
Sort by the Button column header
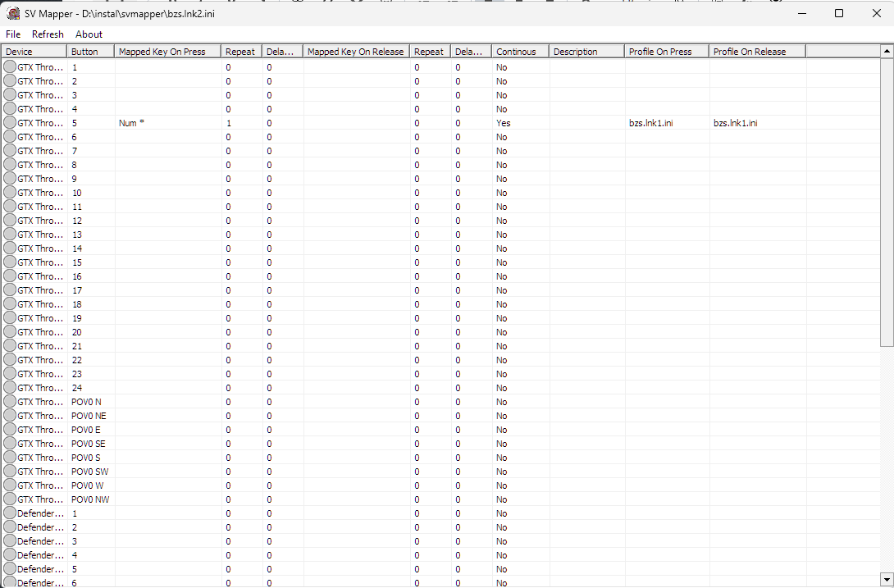91,52
